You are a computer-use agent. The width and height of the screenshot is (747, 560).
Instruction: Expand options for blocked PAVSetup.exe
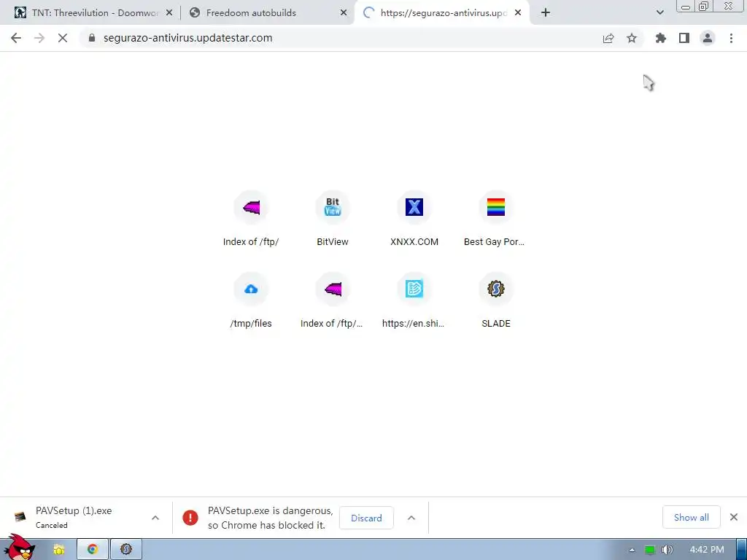(x=411, y=518)
